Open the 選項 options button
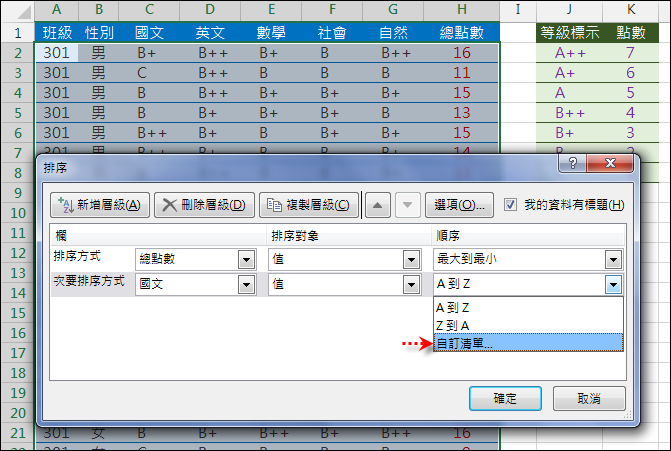Viewport: 671px width, 451px height. [x=459, y=205]
